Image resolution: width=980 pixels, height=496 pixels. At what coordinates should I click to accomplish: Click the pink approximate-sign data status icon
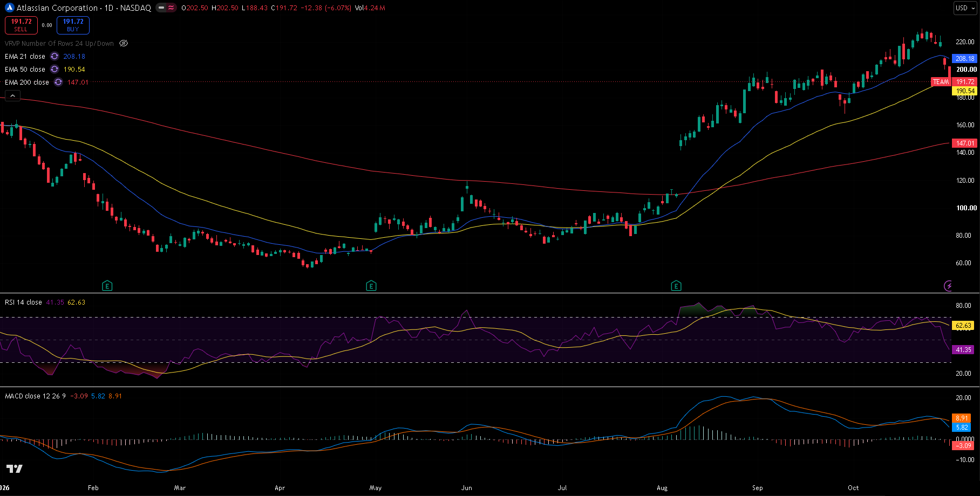pos(171,8)
